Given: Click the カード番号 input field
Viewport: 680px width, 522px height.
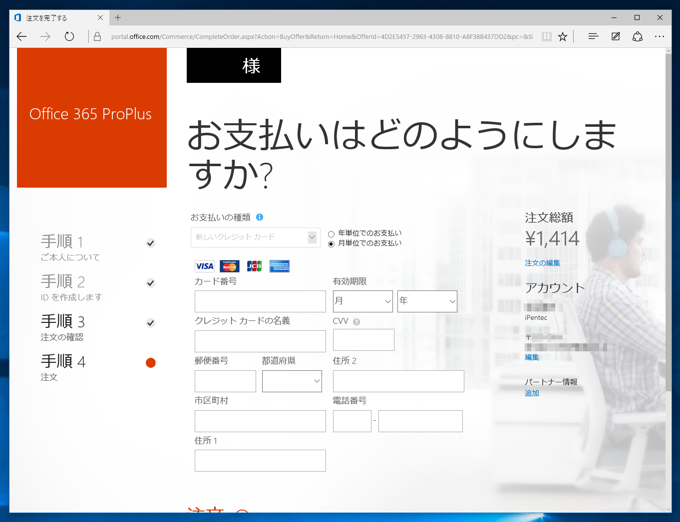Looking at the screenshot, I should pyautogui.click(x=260, y=301).
